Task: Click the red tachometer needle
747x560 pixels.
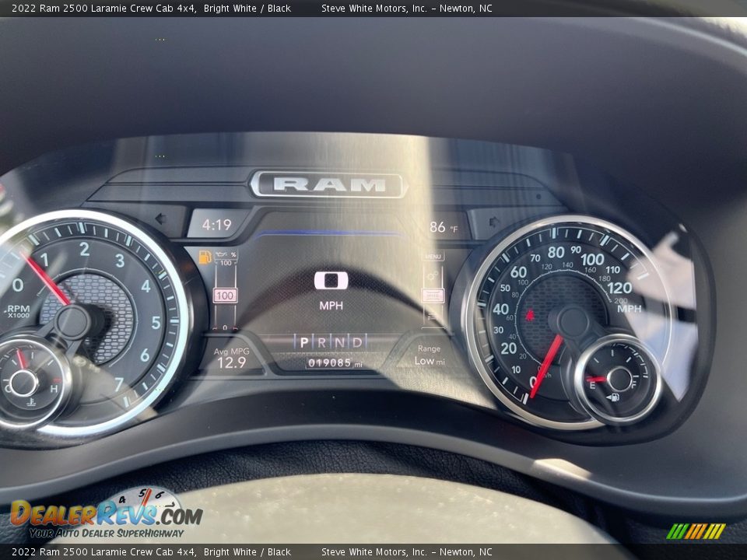Action: (x=46, y=278)
